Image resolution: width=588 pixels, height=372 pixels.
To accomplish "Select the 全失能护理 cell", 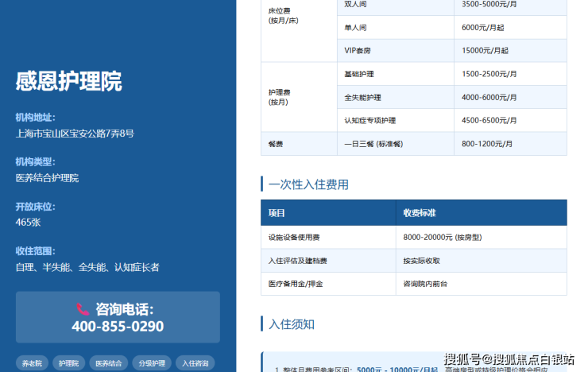I will point(396,98).
